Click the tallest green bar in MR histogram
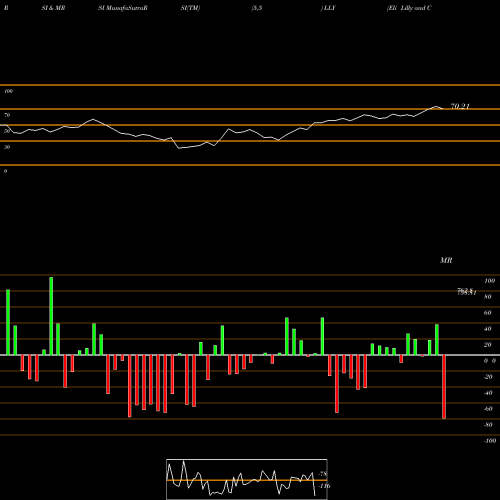This screenshot has width=500, height=500. pos(51,316)
